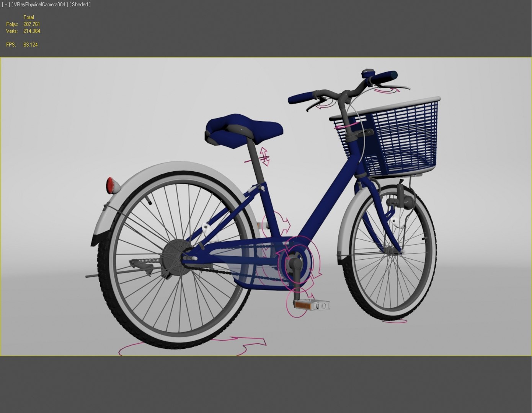The height and width of the screenshot is (413, 532).
Task: Open the Shaded viewport shading menu
Action: tap(80, 5)
